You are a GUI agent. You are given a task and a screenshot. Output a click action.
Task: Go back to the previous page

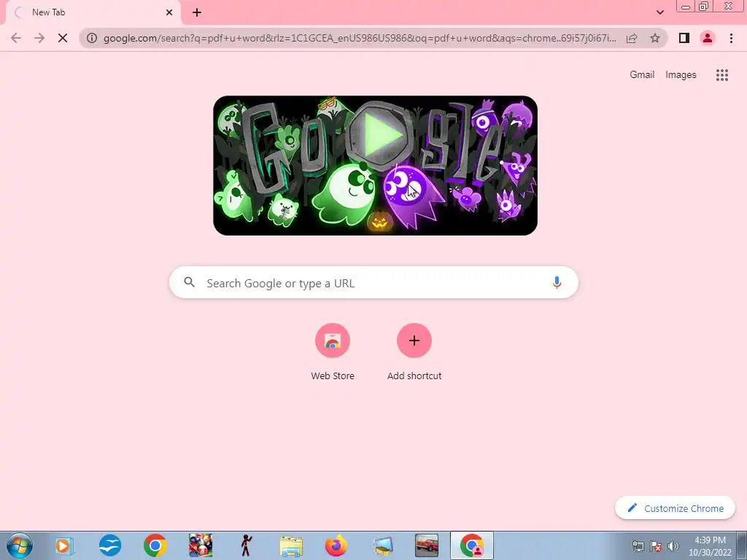[x=16, y=38]
